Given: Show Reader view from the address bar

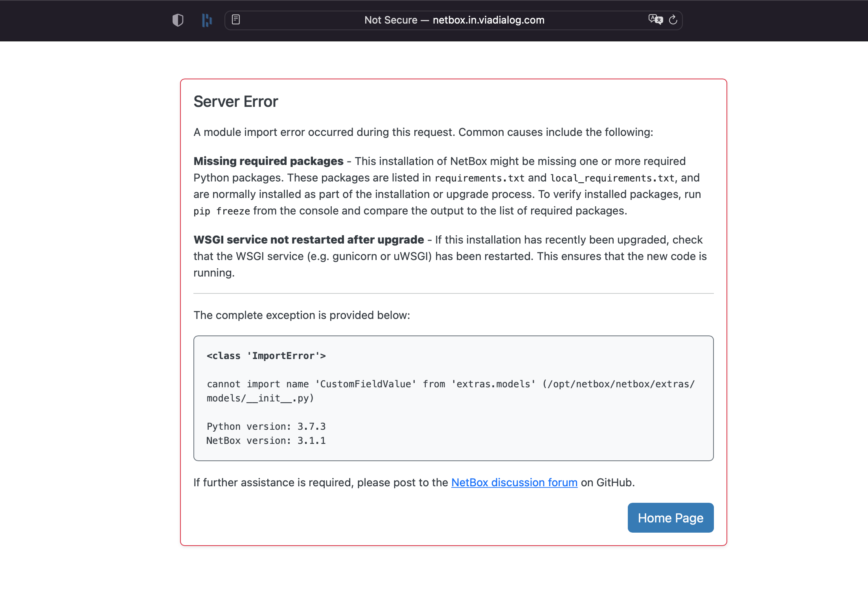Looking at the screenshot, I should [236, 20].
